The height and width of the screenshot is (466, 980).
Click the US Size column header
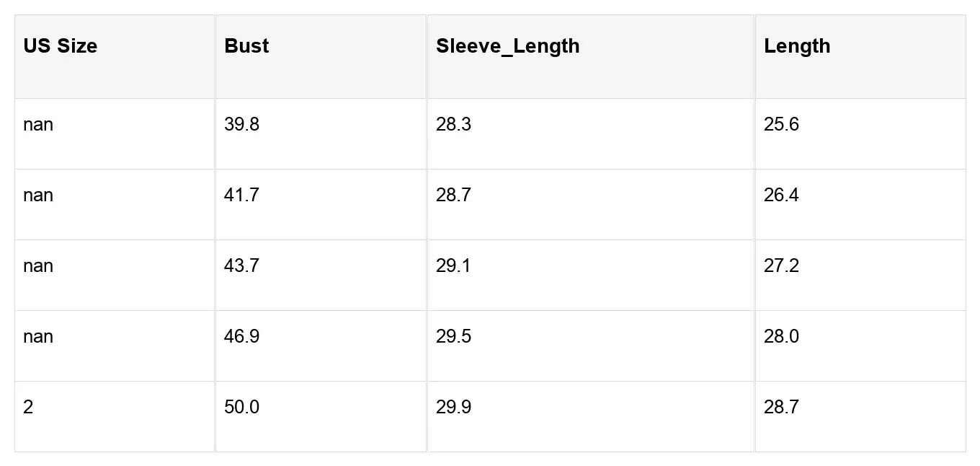pos(61,46)
